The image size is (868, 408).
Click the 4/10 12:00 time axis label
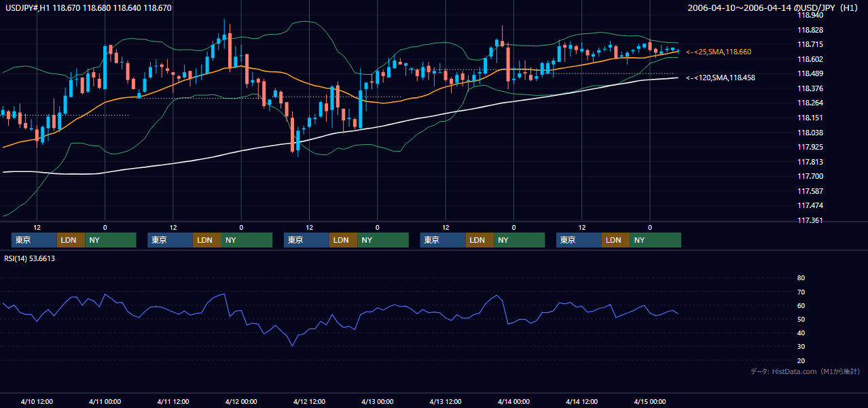click(x=37, y=402)
